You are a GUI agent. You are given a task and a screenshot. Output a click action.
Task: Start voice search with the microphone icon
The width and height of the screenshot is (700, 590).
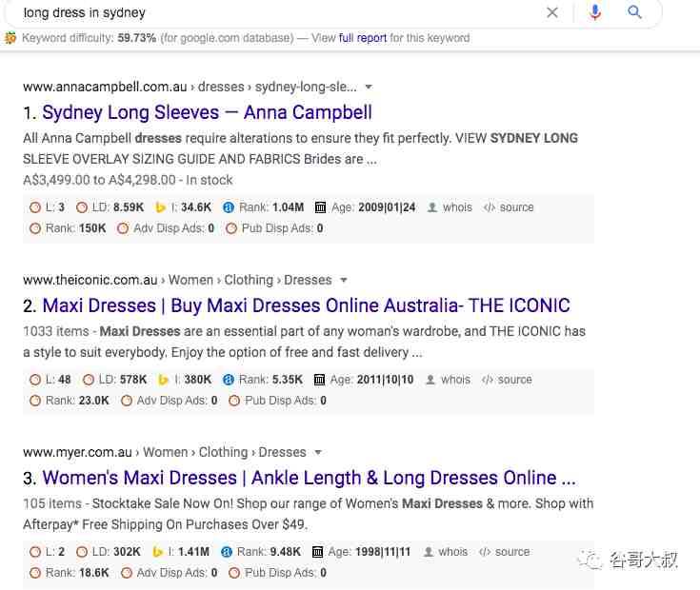(x=594, y=12)
